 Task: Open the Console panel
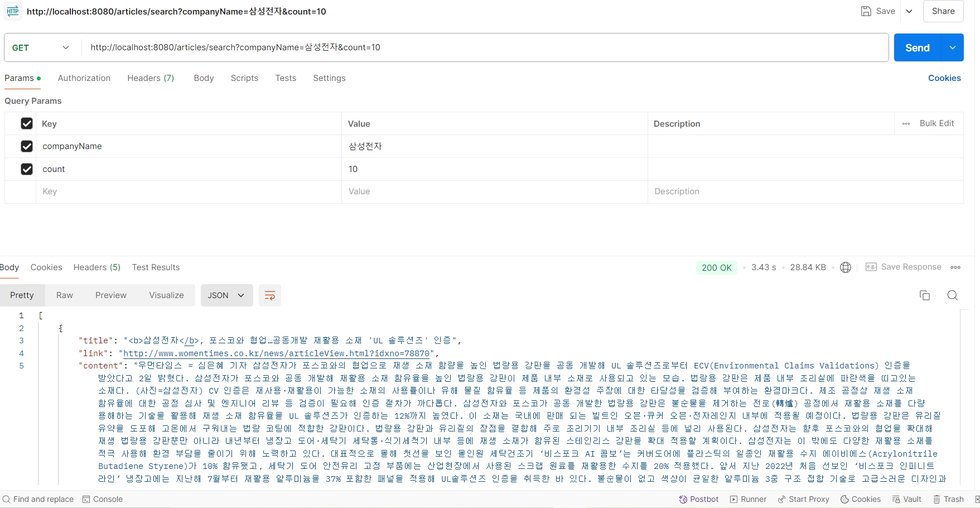[x=103, y=499]
